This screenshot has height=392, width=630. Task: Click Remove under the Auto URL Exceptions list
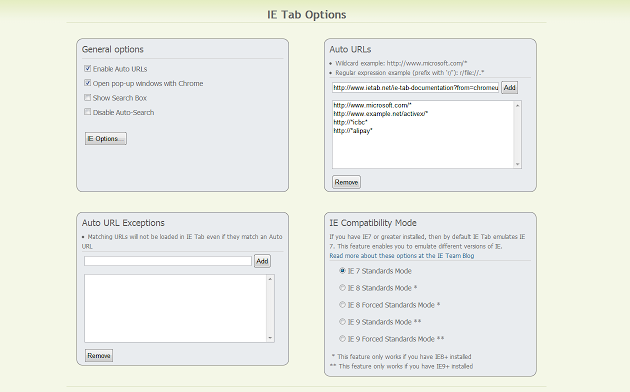(99, 355)
